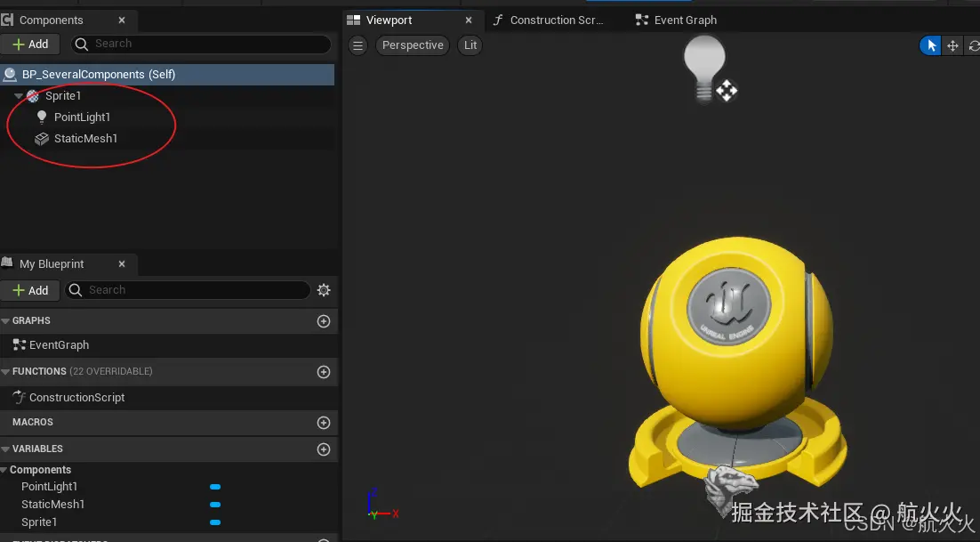The width and height of the screenshot is (980, 542).
Task: Click the EventGraph graph icon
Action: point(20,344)
